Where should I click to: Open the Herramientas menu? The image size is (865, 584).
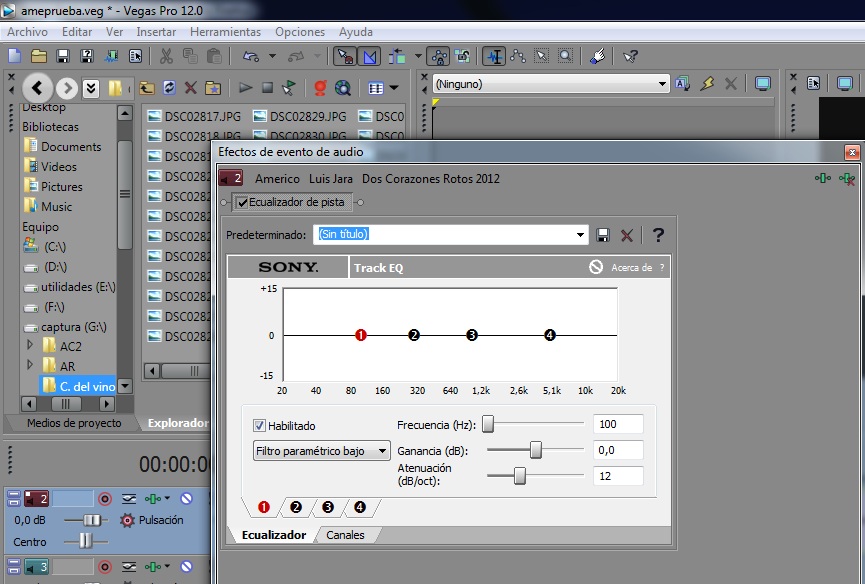(x=225, y=32)
